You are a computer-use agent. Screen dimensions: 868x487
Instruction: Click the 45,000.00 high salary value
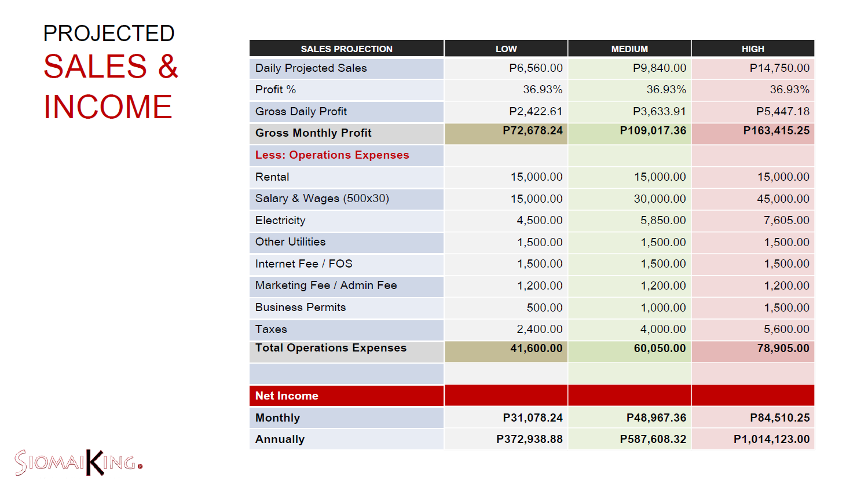(x=783, y=199)
